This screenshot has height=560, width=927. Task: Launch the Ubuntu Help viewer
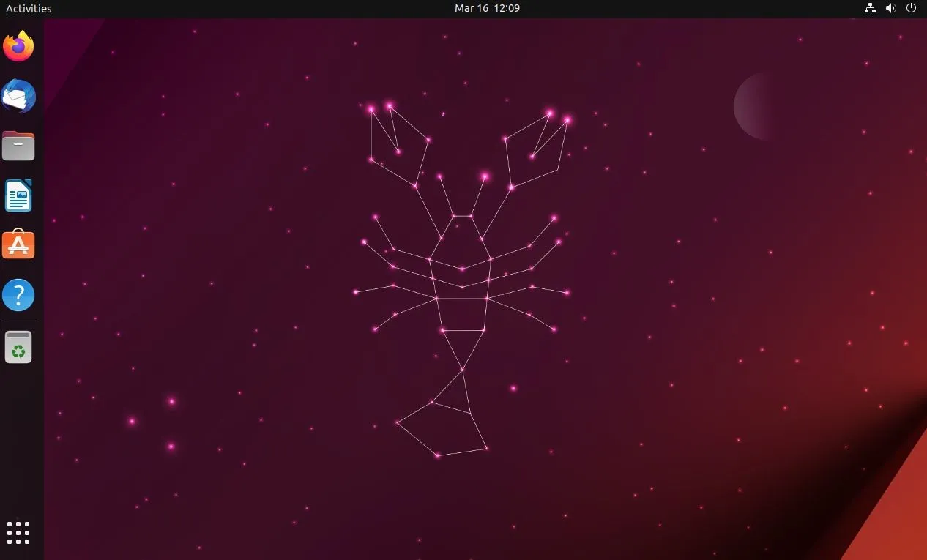(x=18, y=294)
